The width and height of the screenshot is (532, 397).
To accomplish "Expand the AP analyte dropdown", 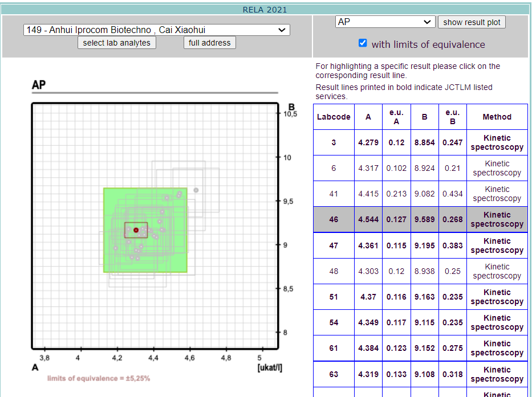I will pyautogui.click(x=385, y=22).
